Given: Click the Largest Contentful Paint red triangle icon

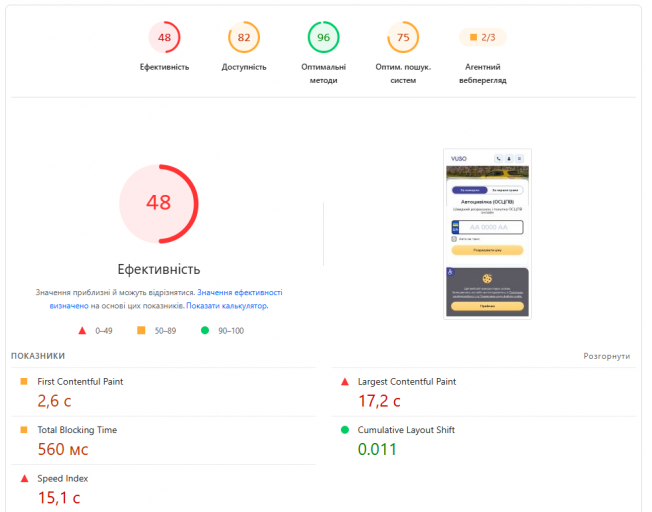Looking at the screenshot, I should click(345, 381).
